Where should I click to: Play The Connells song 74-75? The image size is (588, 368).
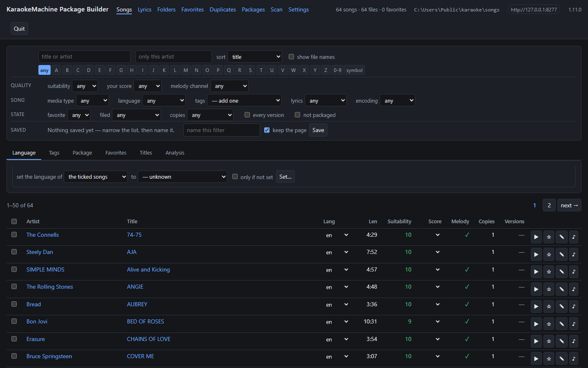[x=536, y=237]
